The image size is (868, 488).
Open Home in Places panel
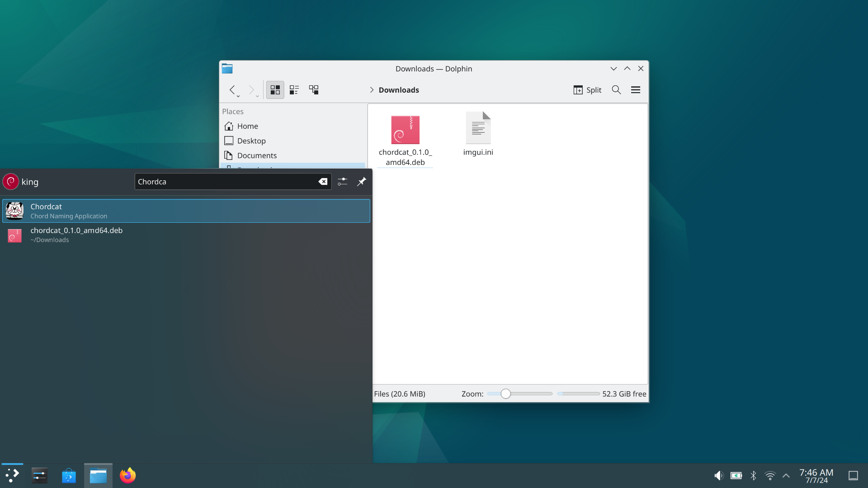click(292, 126)
